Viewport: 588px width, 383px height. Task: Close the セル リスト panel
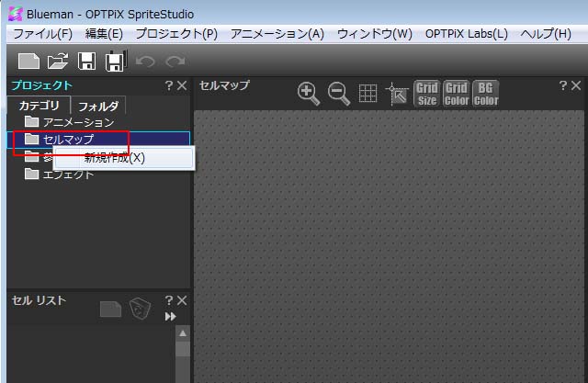(x=182, y=300)
